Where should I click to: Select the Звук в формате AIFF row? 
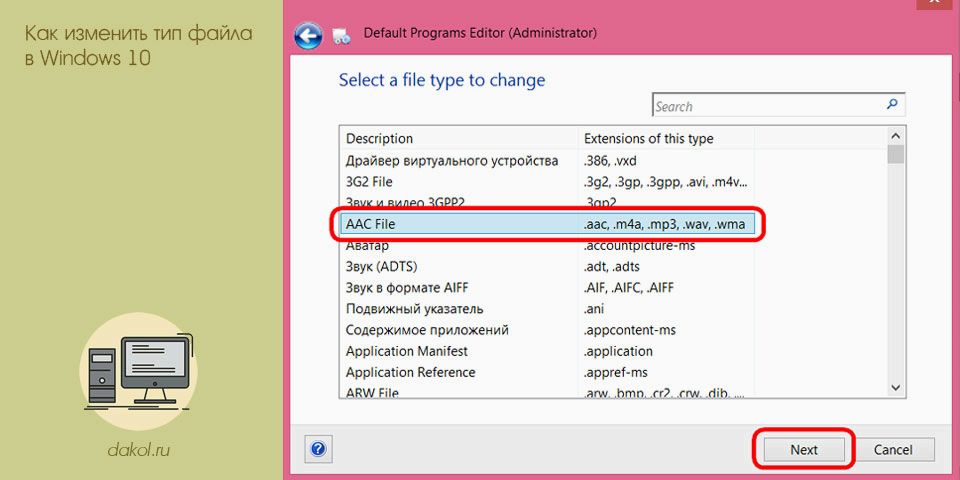(547, 288)
